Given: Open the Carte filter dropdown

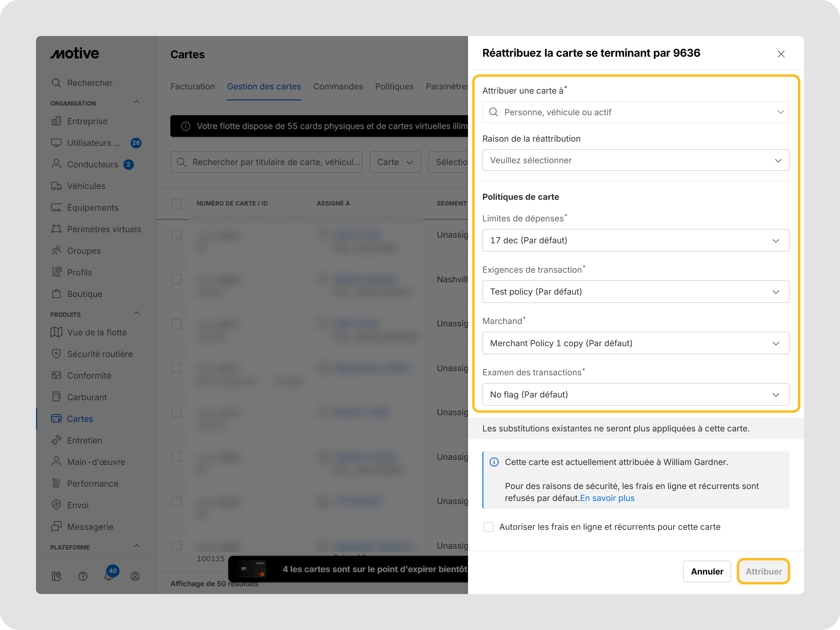Looking at the screenshot, I should [395, 162].
